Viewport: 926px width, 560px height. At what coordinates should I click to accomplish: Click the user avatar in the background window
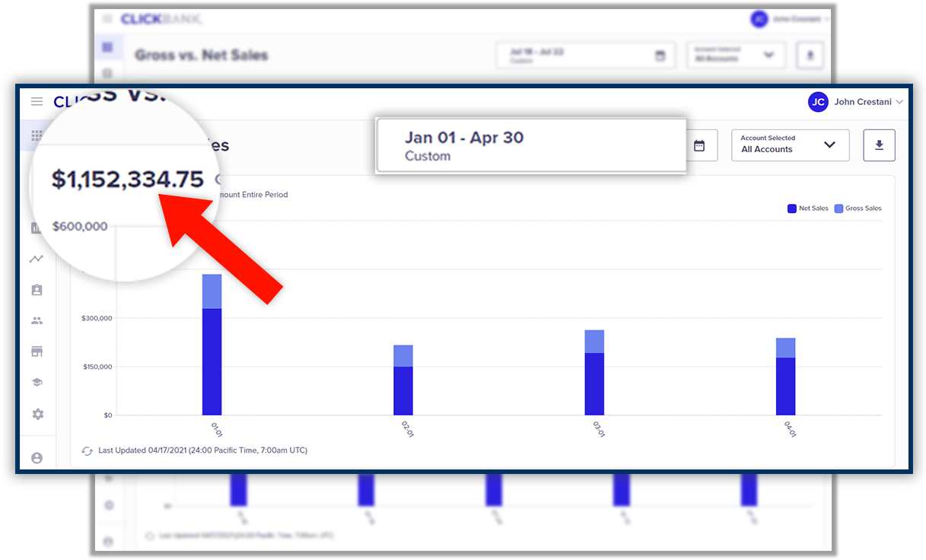click(759, 19)
